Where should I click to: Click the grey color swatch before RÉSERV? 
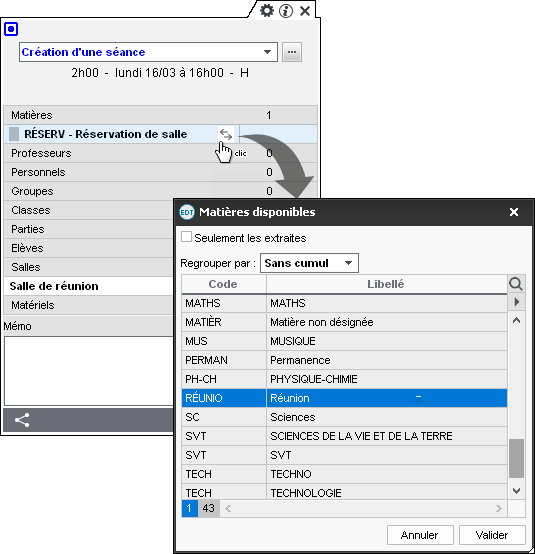[x=14, y=134]
